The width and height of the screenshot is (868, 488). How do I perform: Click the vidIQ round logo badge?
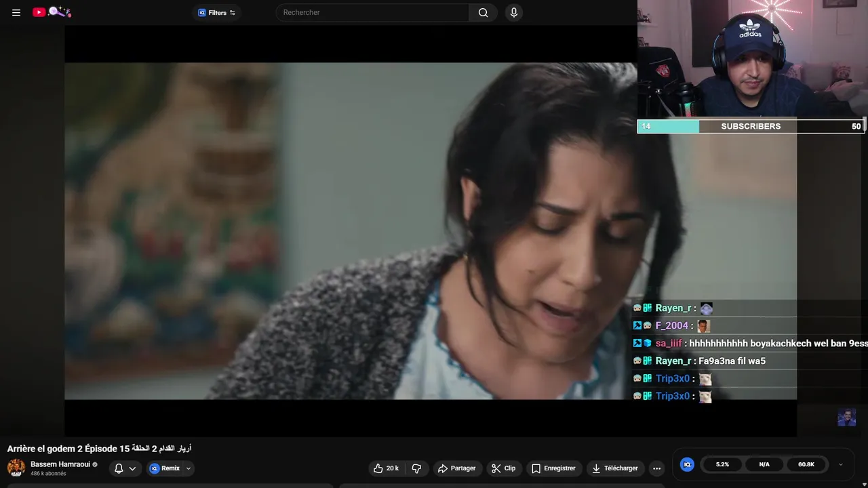coord(687,464)
